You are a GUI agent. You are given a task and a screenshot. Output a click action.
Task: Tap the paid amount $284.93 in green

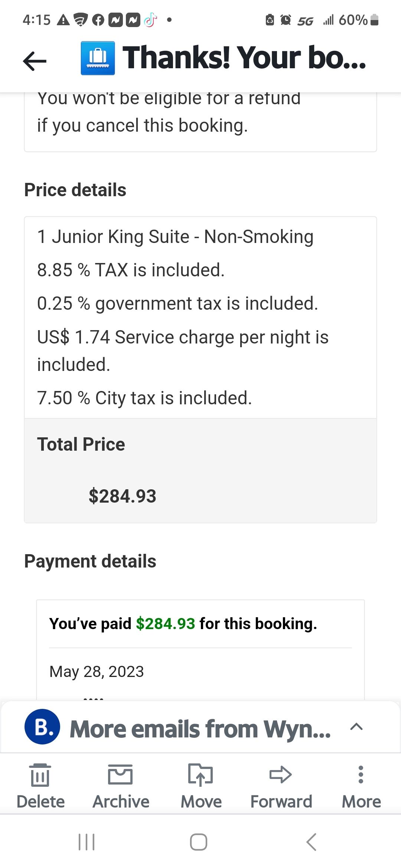(165, 624)
